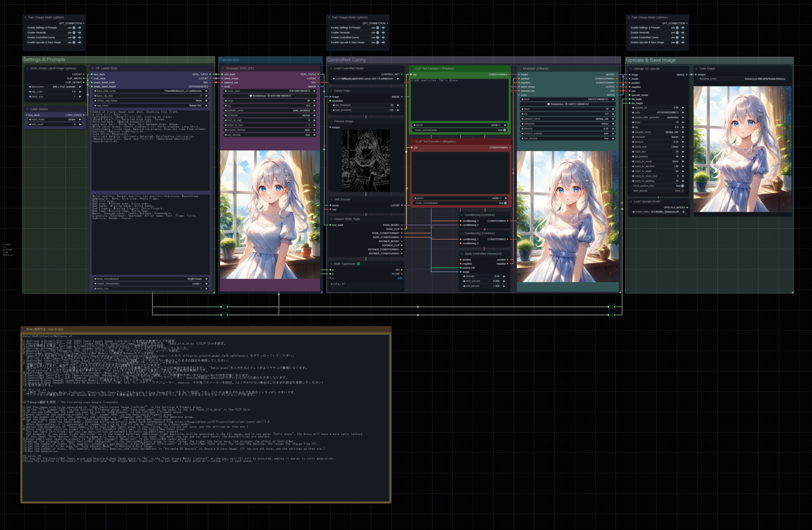Collapse the LoRA Stacker node via its dot

[26, 109]
